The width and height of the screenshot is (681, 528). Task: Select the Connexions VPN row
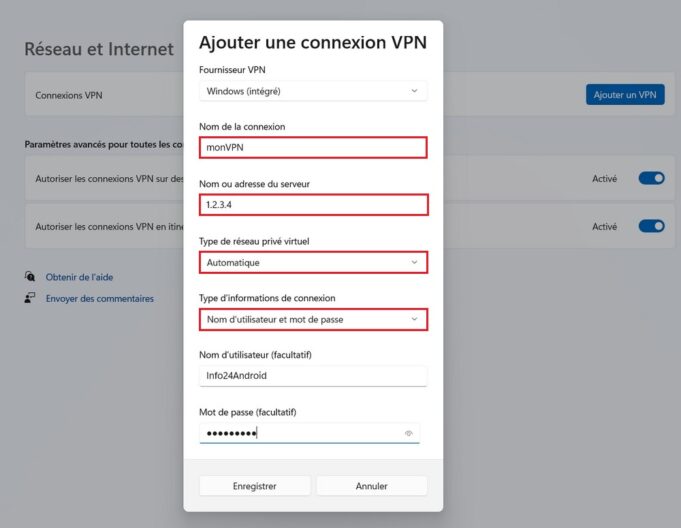pyautogui.click(x=100, y=96)
